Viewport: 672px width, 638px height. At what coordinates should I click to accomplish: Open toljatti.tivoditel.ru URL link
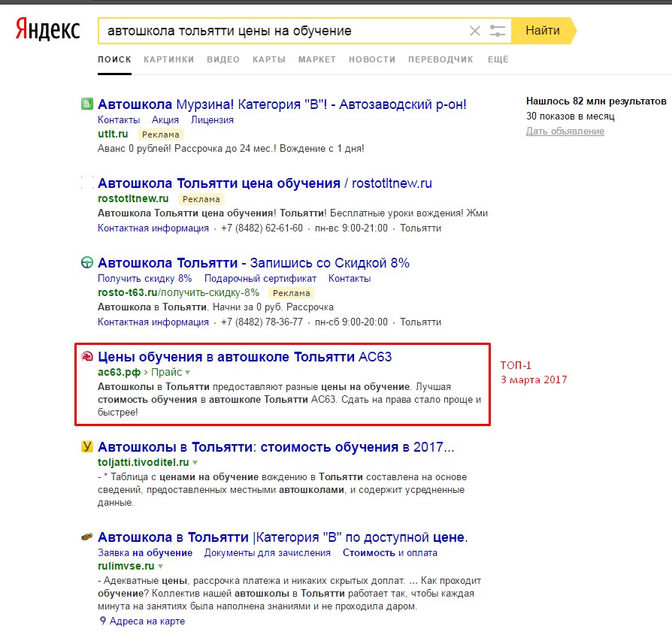pyautogui.click(x=143, y=462)
